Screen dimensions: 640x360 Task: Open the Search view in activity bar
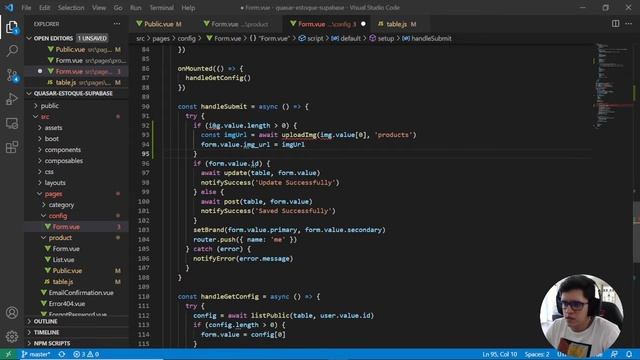[x=12, y=51]
